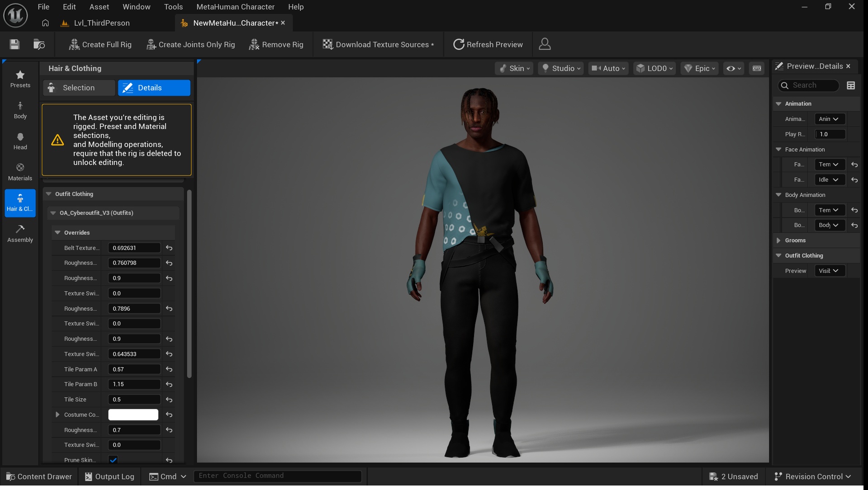The width and height of the screenshot is (868, 490).
Task: Open the Head sidebar panel
Action: click(20, 141)
